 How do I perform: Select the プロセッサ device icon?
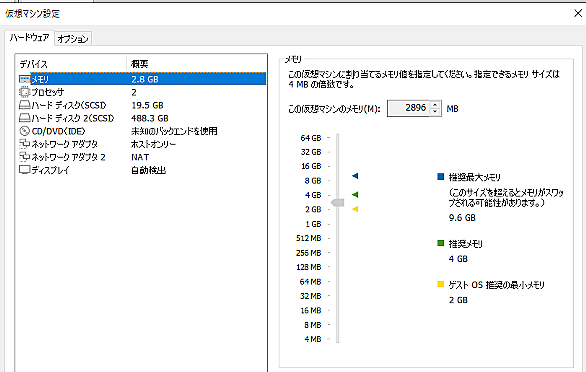coord(25,92)
